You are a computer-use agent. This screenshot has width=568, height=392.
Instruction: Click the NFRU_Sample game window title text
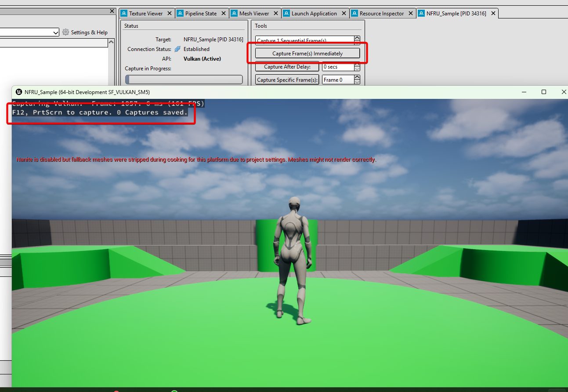pos(87,92)
